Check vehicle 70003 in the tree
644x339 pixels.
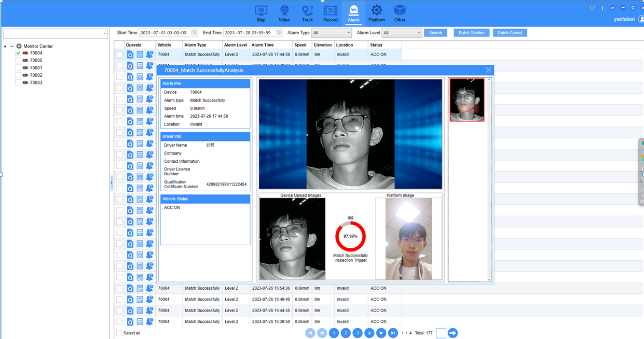[18, 82]
